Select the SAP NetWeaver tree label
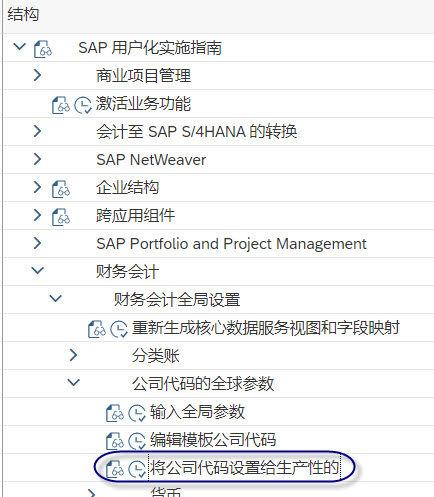Image resolution: width=434 pixels, height=497 pixels. [x=151, y=160]
